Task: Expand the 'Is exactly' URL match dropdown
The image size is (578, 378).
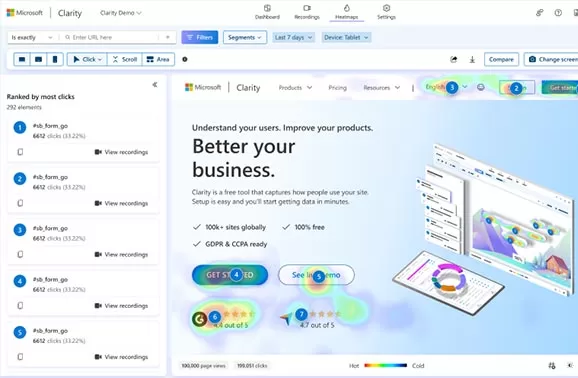Action: (x=32, y=37)
